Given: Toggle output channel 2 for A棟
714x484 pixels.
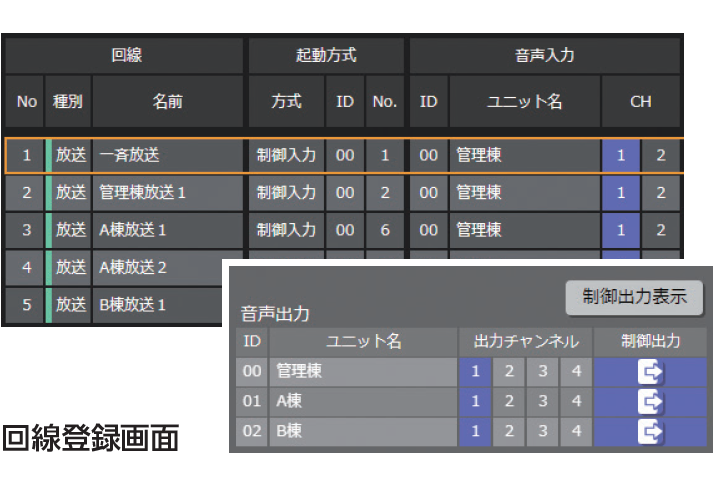Looking at the screenshot, I should [x=509, y=402].
